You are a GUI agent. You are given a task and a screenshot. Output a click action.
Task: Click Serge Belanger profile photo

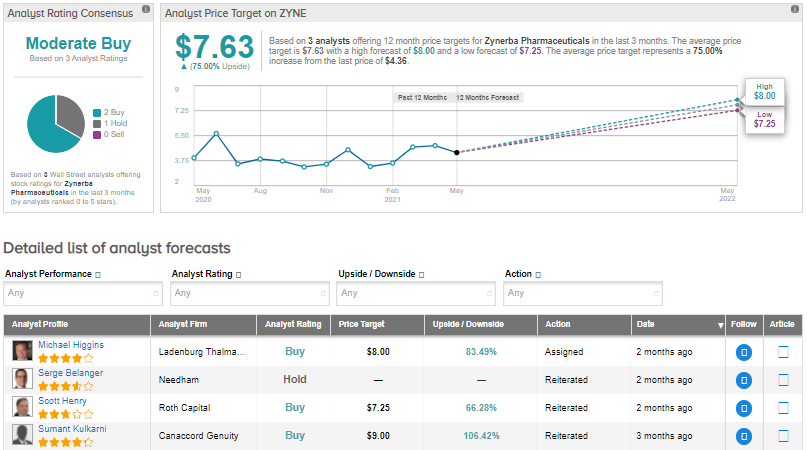[22, 379]
